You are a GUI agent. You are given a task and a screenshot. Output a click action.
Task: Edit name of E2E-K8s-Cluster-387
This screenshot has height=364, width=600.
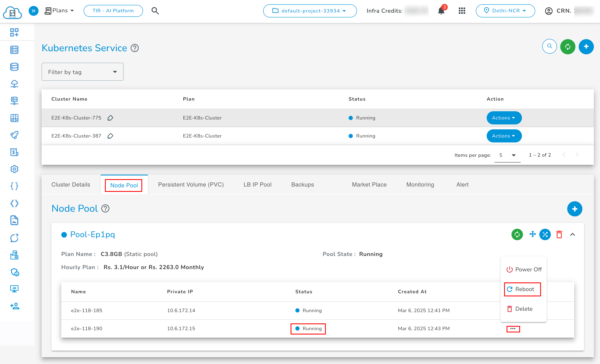tap(110, 136)
